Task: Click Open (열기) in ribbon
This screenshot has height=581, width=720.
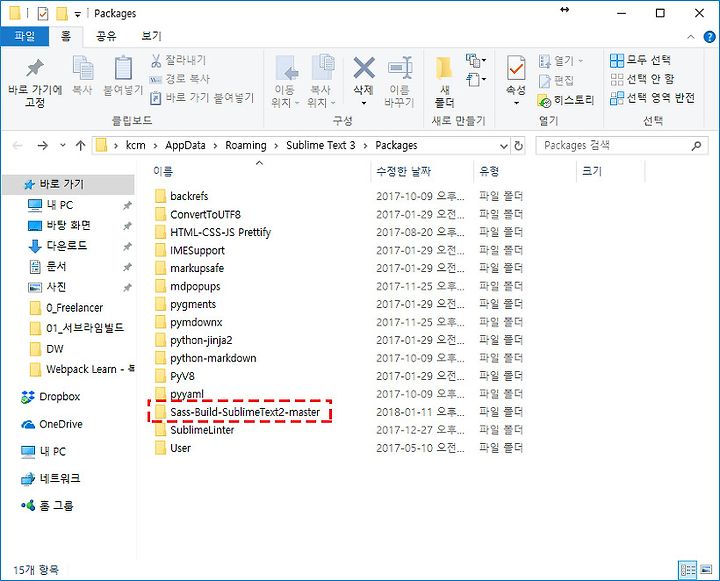Action: coord(561,60)
